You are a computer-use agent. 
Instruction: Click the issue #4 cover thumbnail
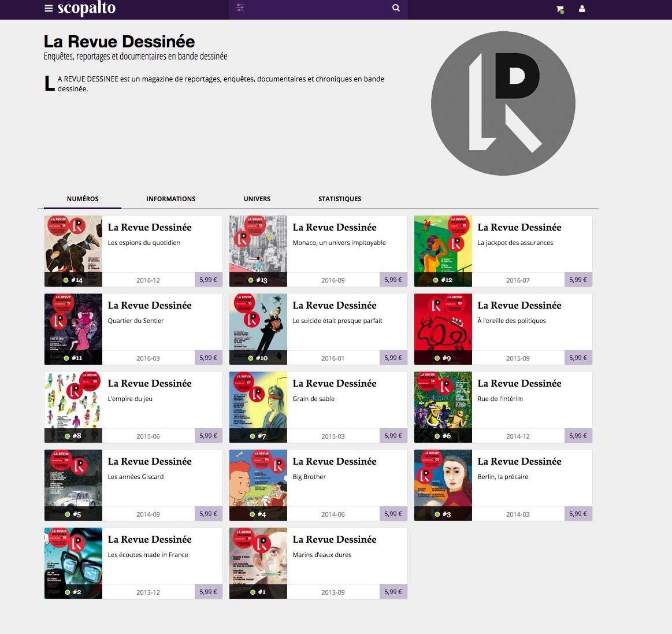click(258, 485)
